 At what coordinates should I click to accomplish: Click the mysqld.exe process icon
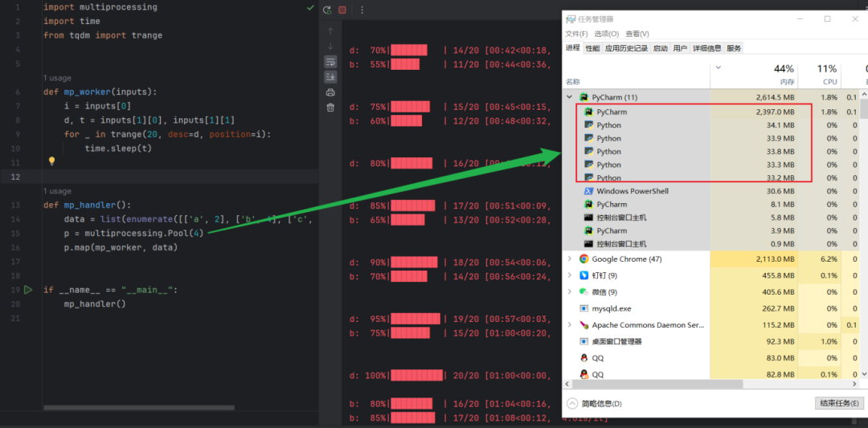(x=583, y=308)
